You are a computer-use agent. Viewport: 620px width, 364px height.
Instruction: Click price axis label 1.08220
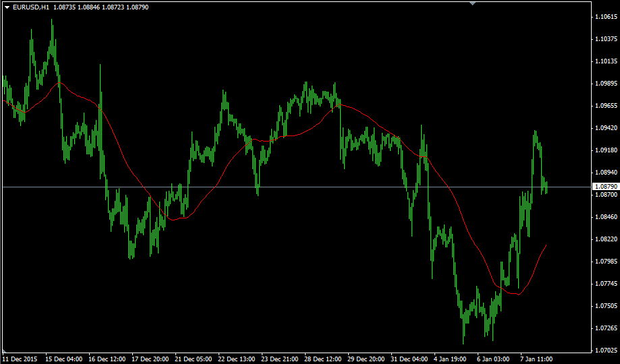(606, 239)
